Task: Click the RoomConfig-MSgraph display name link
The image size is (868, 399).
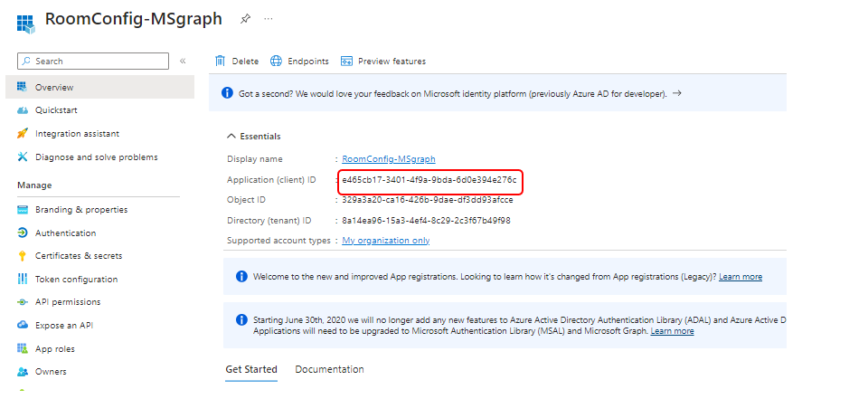Action: [x=389, y=159]
